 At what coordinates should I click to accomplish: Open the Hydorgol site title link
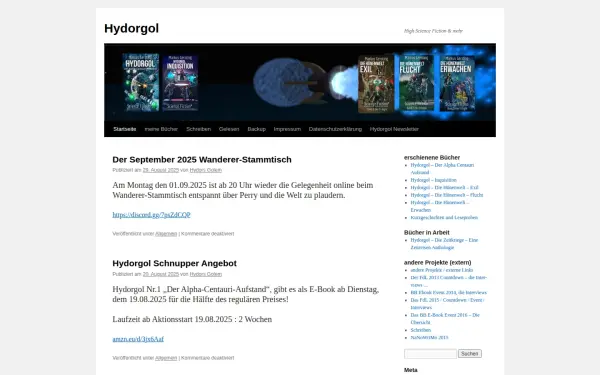[x=131, y=28]
